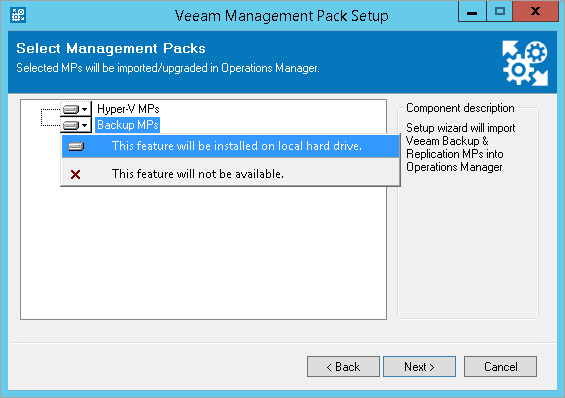This screenshot has height=398, width=565.
Task: Choose 'This feature will be installed on local hard drive'
Action: tap(230, 146)
